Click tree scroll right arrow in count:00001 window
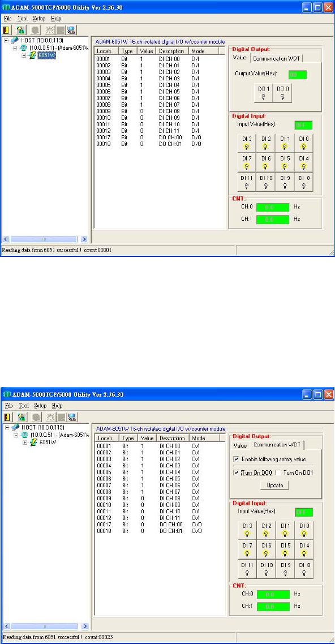 pyautogui.click(x=84, y=239)
